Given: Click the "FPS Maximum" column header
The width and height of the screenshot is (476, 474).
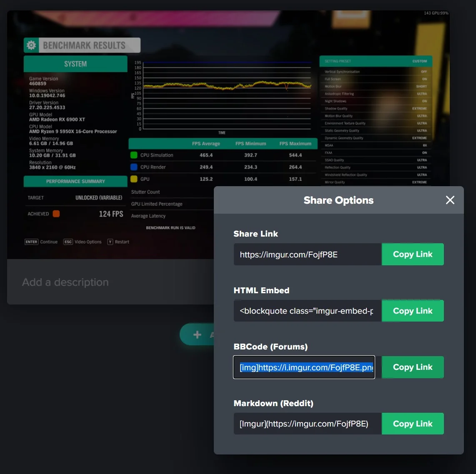Looking at the screenshot, I should [x=296, y=143].
